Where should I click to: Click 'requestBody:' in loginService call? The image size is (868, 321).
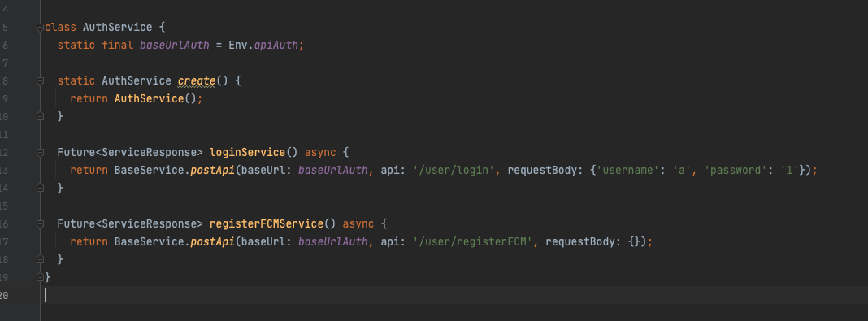pyautogui.click(x=545, y=170)
